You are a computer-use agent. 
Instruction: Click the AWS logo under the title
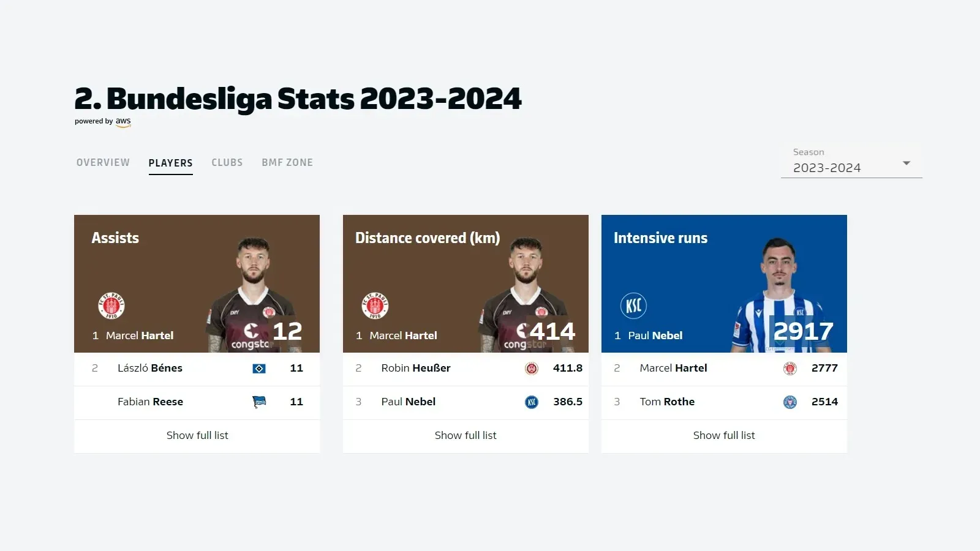123,122
